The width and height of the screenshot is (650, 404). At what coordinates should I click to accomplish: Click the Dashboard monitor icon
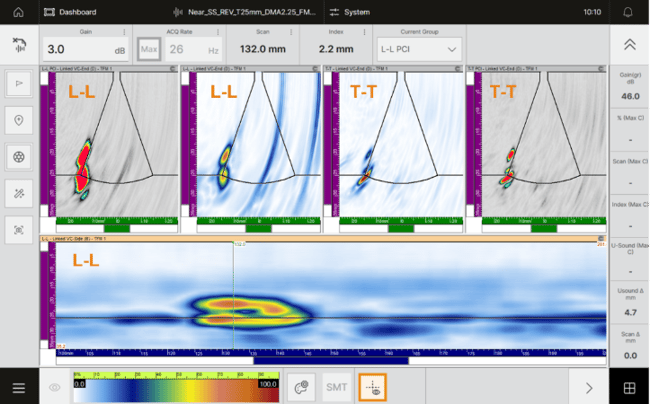(49, 12)
